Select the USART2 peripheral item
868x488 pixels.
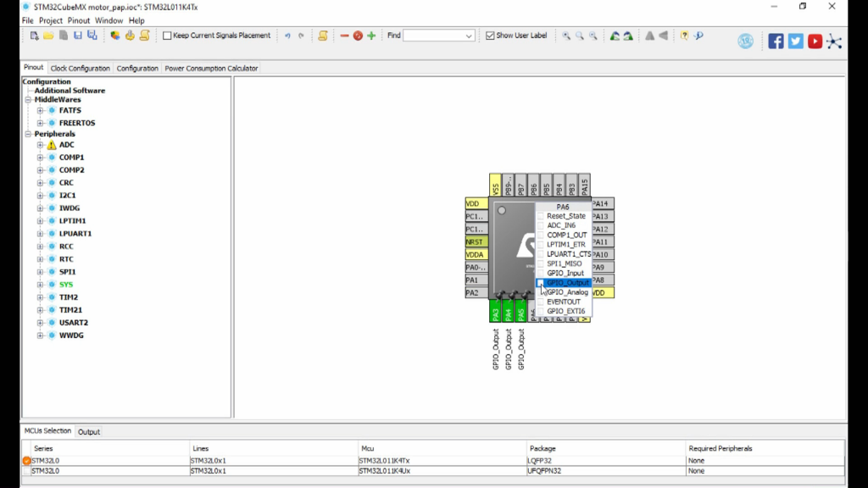73,323
